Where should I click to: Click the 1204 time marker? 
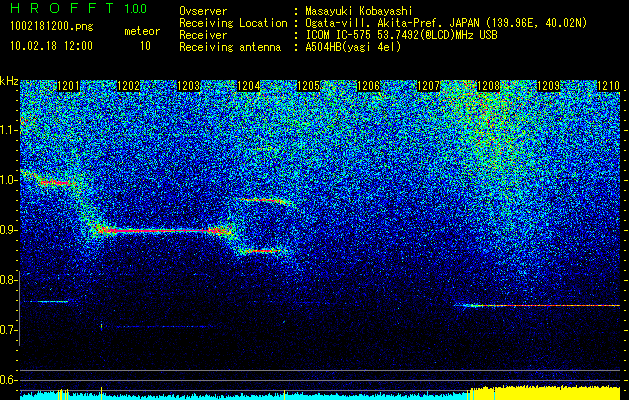pos(248,86)
